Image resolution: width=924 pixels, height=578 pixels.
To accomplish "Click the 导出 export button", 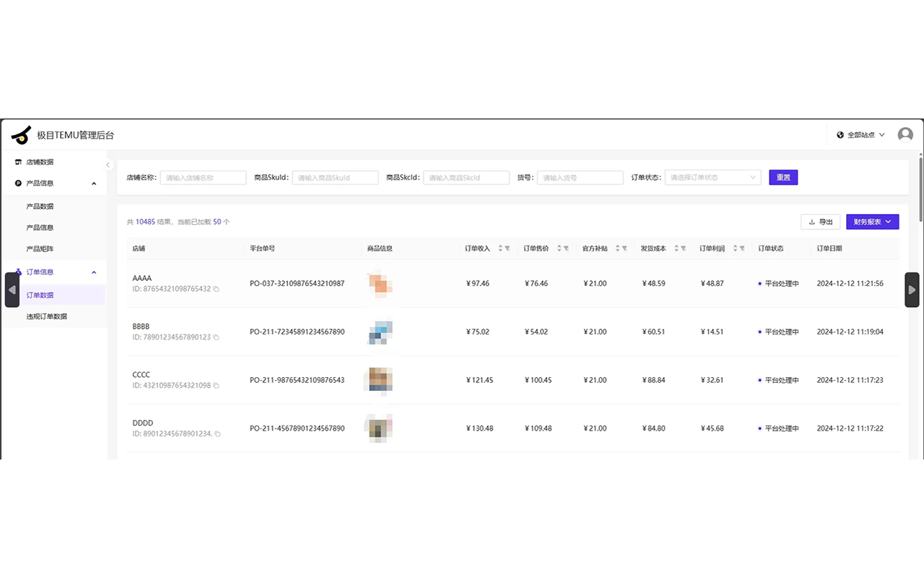I will [821, 222].
